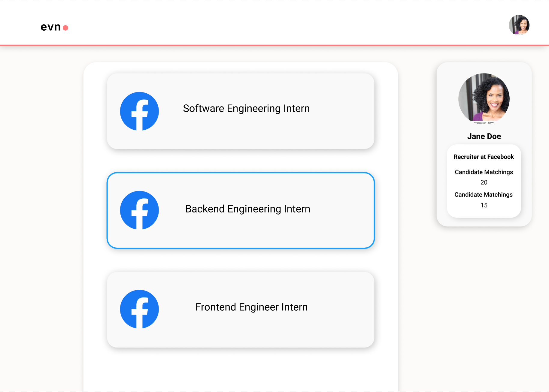Click Facebook icon on Frontend Engineer Intern card
549x392 pixels.
pos(139,309)
